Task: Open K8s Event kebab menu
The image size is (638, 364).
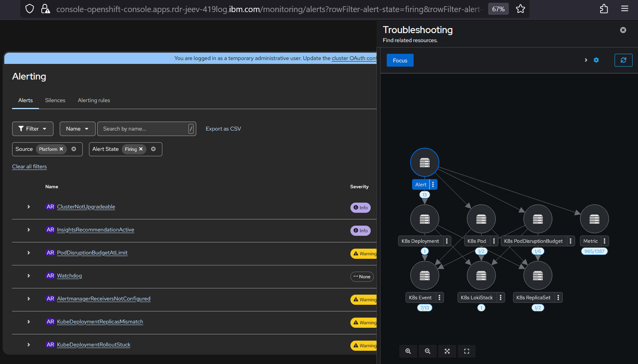Action: [439, 297]
